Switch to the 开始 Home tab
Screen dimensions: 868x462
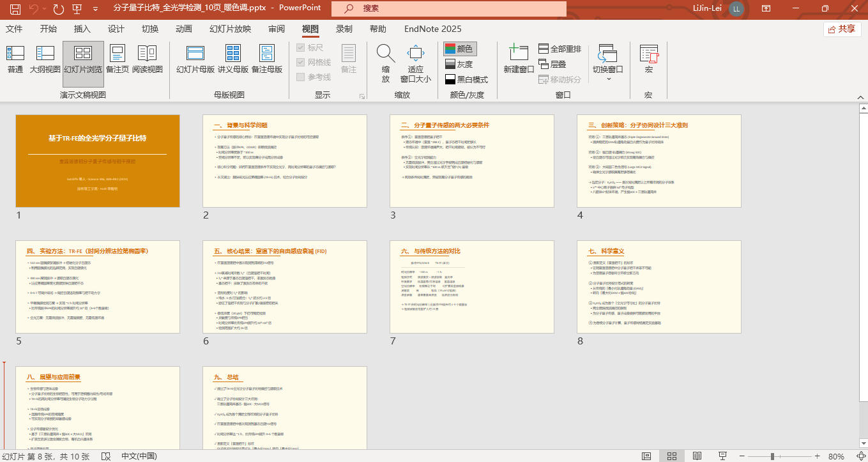pos(48,29)
